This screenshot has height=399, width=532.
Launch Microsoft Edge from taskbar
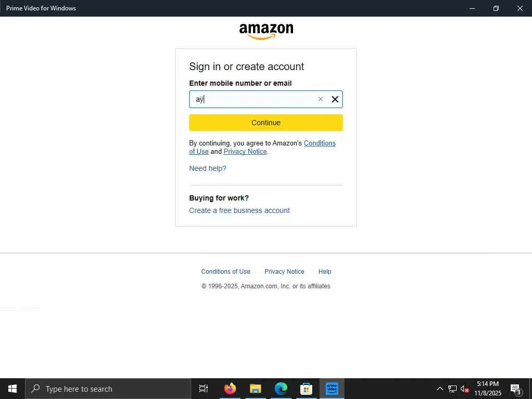click(281, 389)
